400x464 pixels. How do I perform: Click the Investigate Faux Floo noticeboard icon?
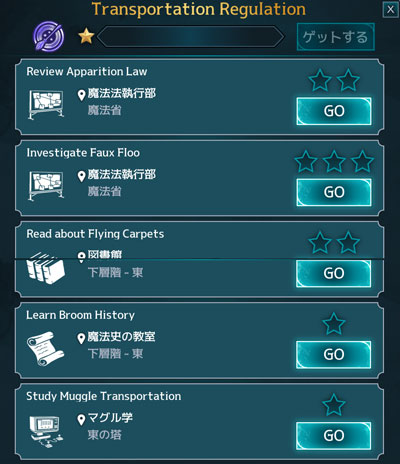pos(46,186)
